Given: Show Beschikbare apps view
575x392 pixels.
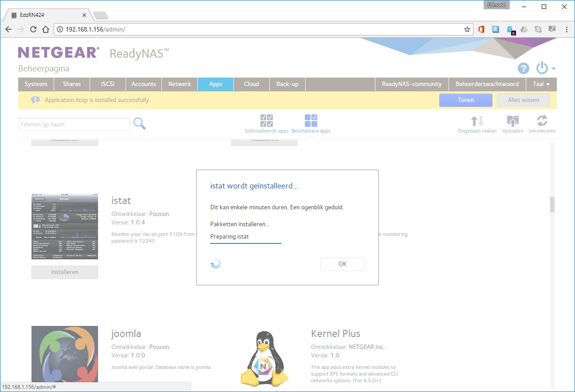Looking at the screenshot, I should tap(311, 124).
